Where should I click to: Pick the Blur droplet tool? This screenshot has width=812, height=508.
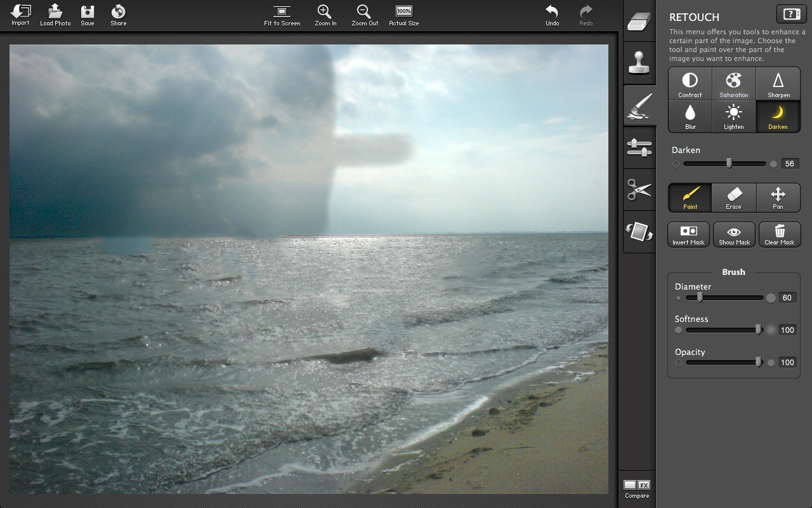(690, 116)
